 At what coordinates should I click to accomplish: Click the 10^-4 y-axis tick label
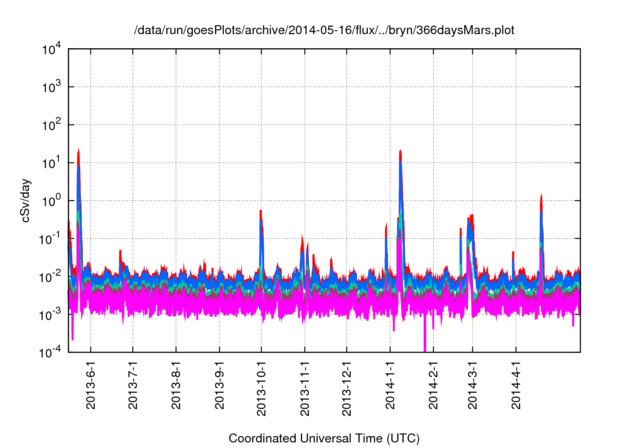pos(53,352)
